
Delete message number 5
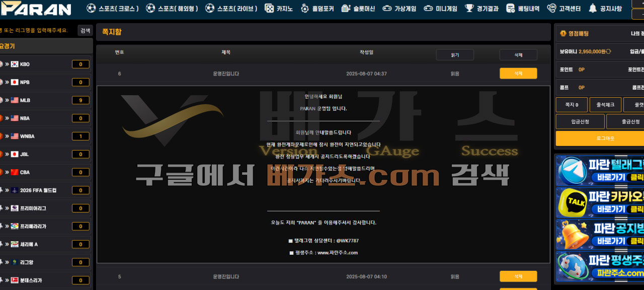coord(518,276)
